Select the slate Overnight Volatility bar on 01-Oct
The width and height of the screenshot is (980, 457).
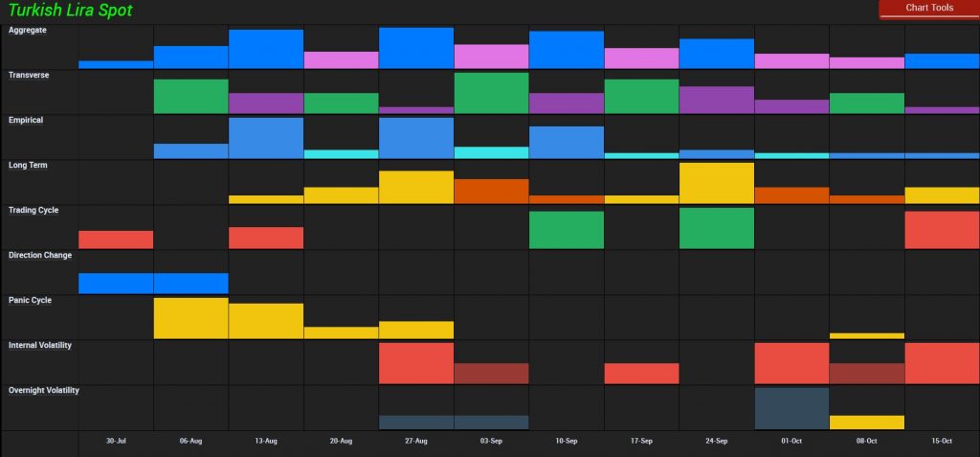(791, 408)
